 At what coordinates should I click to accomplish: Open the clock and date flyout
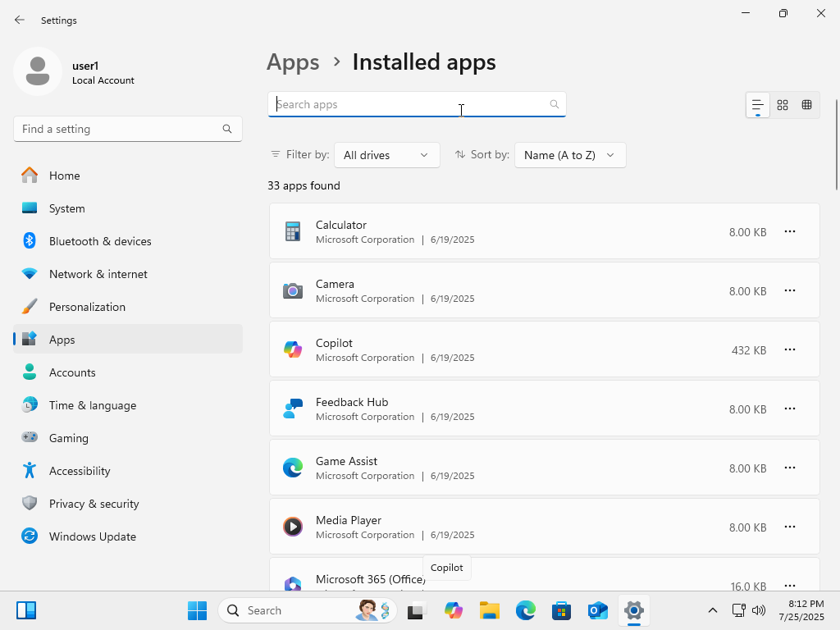801,610
